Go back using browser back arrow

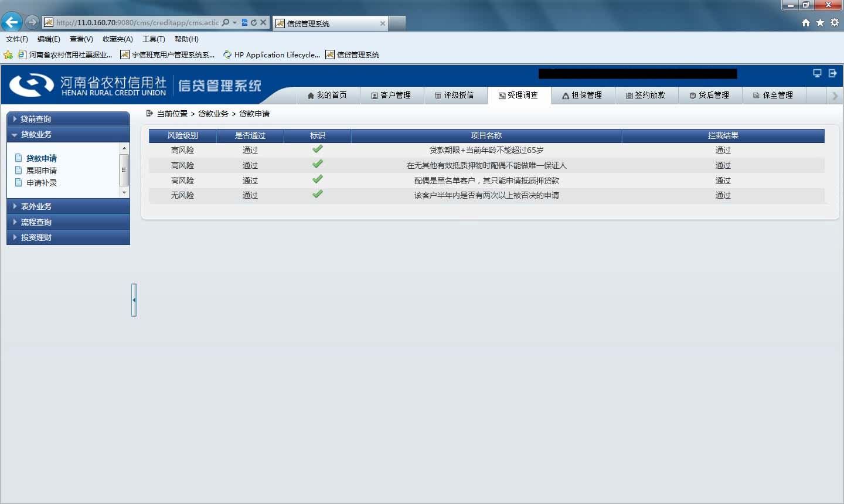pyautogui.click(x=12, y=22)
